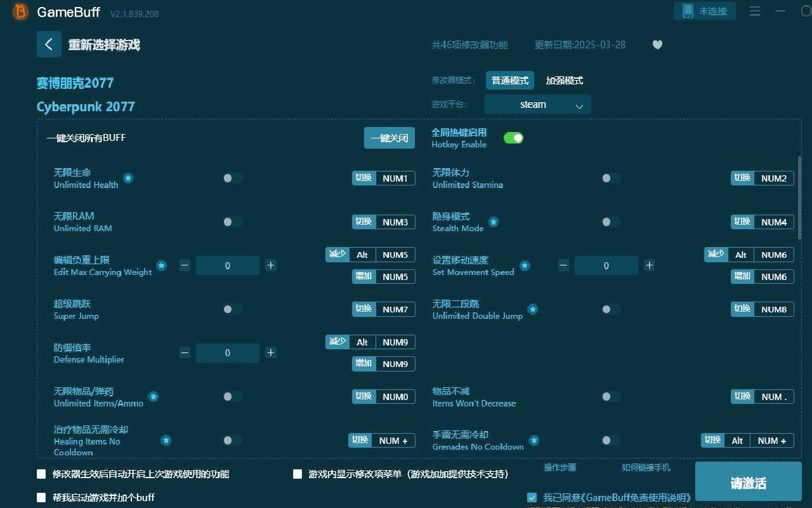The width and height of the screenshot is (812, 508).
Task: Click 重新选择游戏 reselect game
Action: [x=104, y=45]
